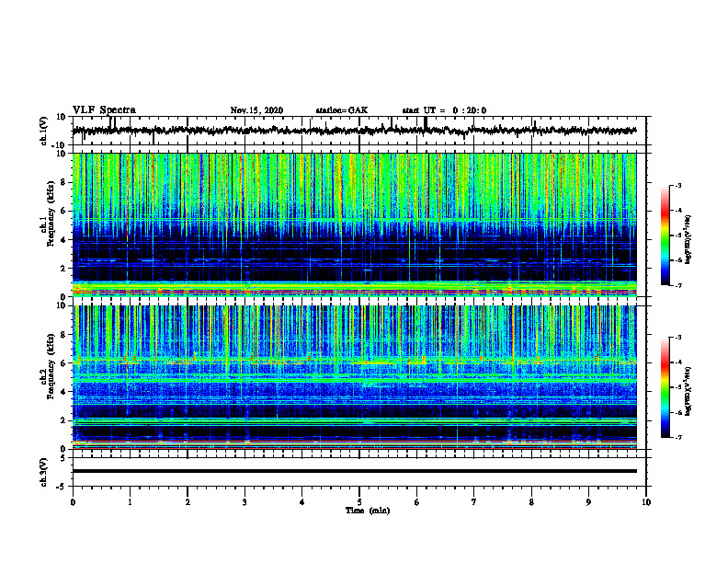Select the log(PSD) title beside ch.2 color bar
The image size is (728, 563).
(688, 391)
